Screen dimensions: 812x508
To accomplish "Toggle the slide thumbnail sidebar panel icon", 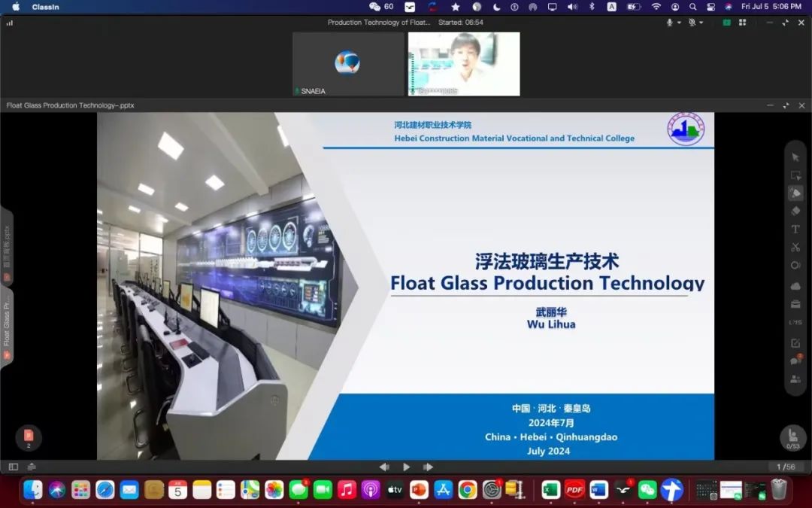I will point(14,467).
